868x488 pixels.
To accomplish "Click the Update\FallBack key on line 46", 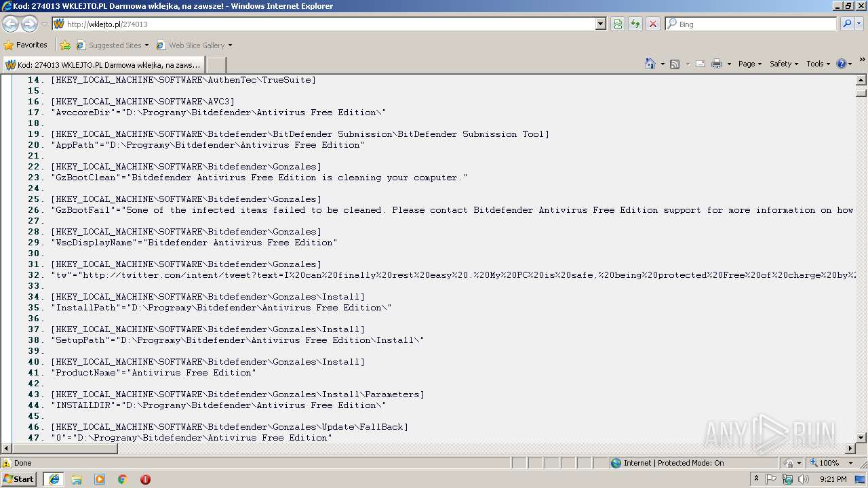I will 229,427.
